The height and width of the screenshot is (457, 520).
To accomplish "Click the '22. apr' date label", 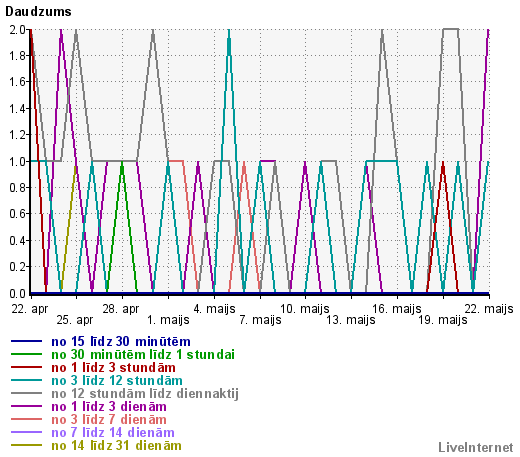I will click(30, 309).
